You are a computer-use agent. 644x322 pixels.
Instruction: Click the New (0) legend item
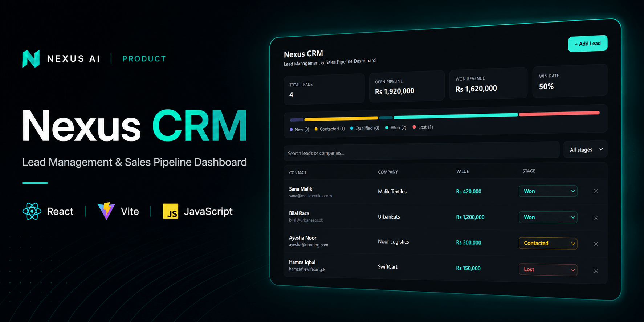click(x=299, y=129)
